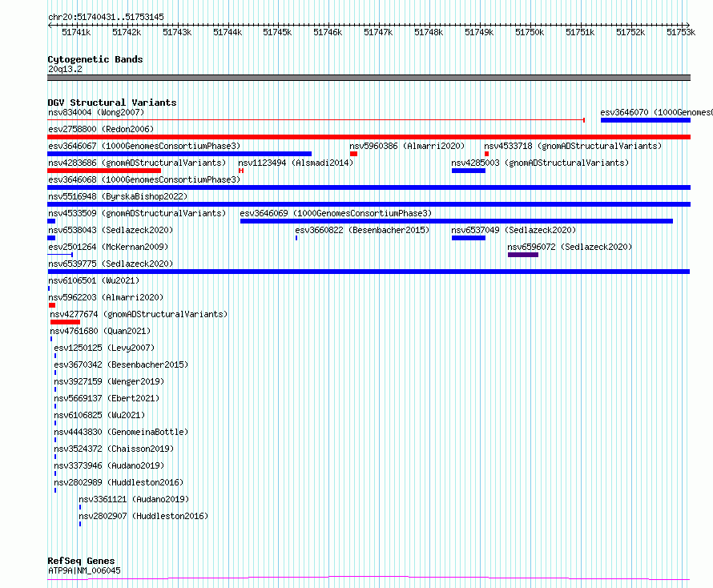Select nsv4533509 gnomAD variant label

(x=137, y=213)
